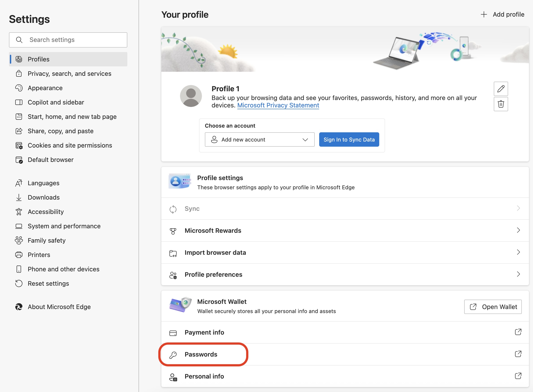Click the Printers icon

[x=19, y=255]
